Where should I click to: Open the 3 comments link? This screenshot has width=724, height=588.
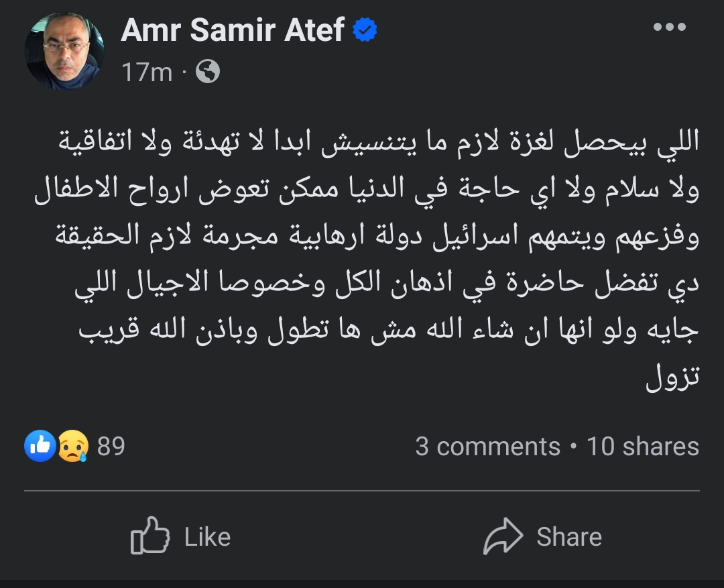pyautogui.click(x=487, y=447)
